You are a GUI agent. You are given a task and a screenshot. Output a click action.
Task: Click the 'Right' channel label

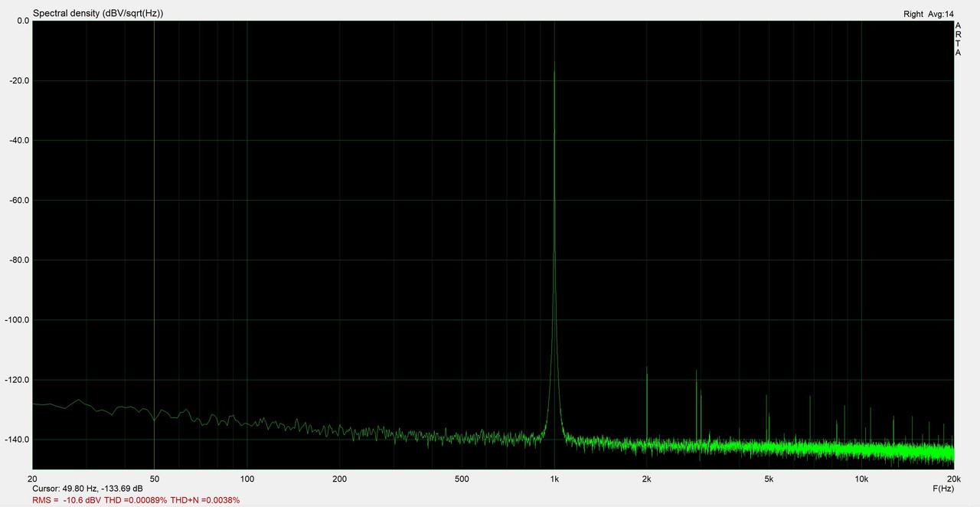coord(913,14)
